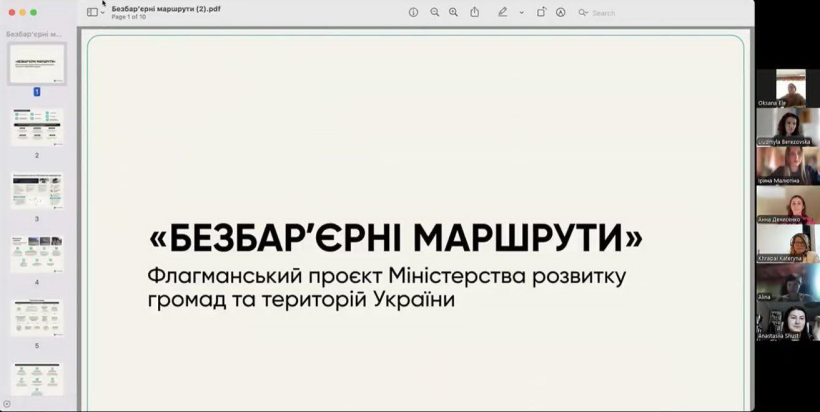
Task: Select page 3 thumbnail in sidebar
Action: [x=37, y=191]
